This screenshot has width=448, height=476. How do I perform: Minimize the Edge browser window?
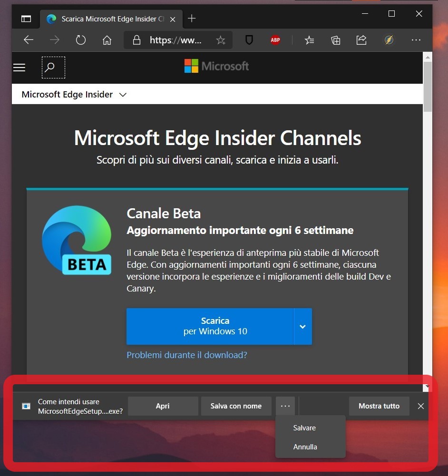pyautogui.click(x=365, y=14)
